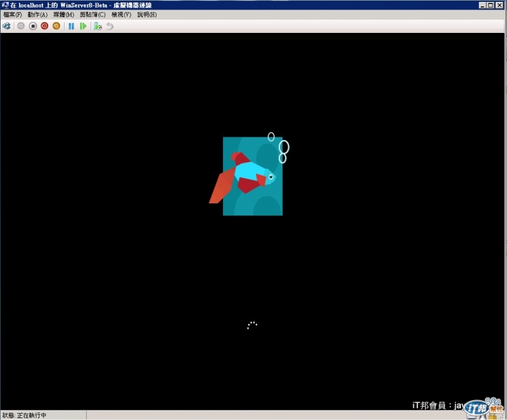Click the betta fish boot logo
The width and height of the screenshot is (507, 420).
point(249,175)
